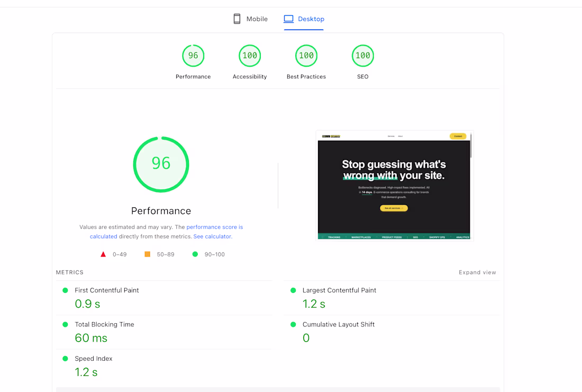The image size is (582, 392).
Task: Open the Accessibility score gauge
Action: click(250, 56)
